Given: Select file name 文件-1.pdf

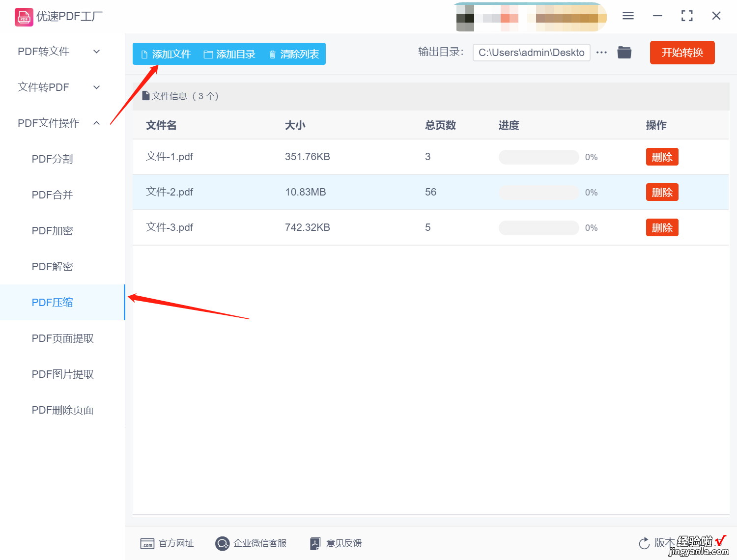Looking at the screenshot, I should 170,157.
